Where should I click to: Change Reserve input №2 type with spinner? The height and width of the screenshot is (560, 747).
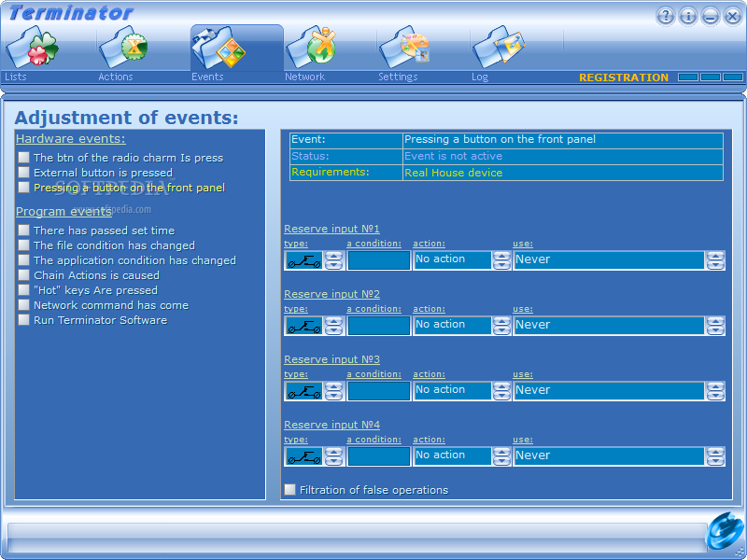pos(334,326)
